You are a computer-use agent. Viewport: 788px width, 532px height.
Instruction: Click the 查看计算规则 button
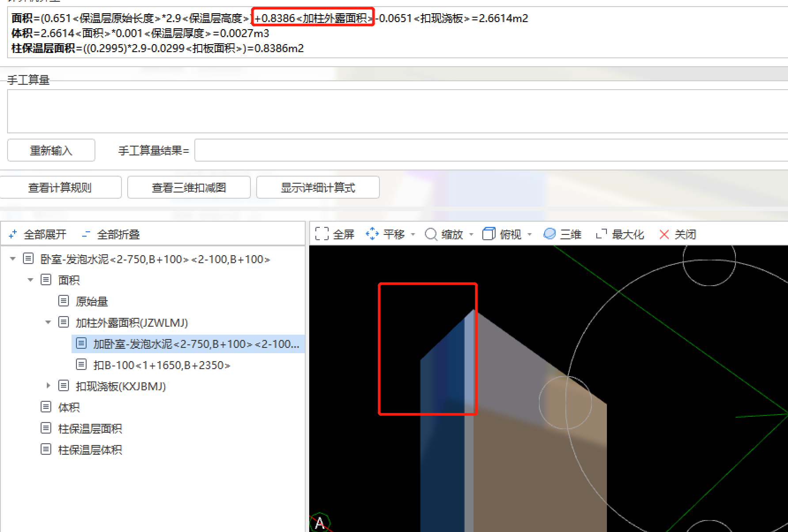coord(61,188)
